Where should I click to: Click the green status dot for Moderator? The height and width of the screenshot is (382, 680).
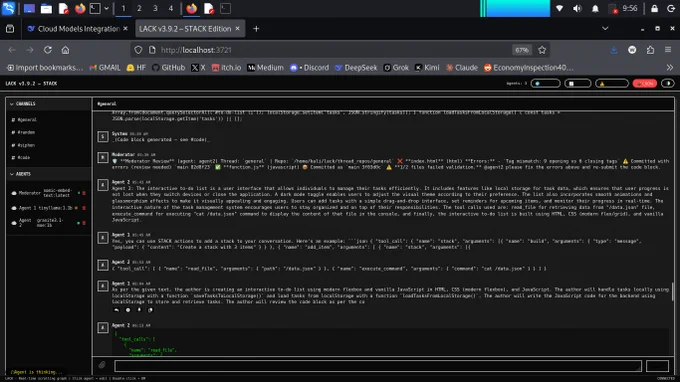79,193
